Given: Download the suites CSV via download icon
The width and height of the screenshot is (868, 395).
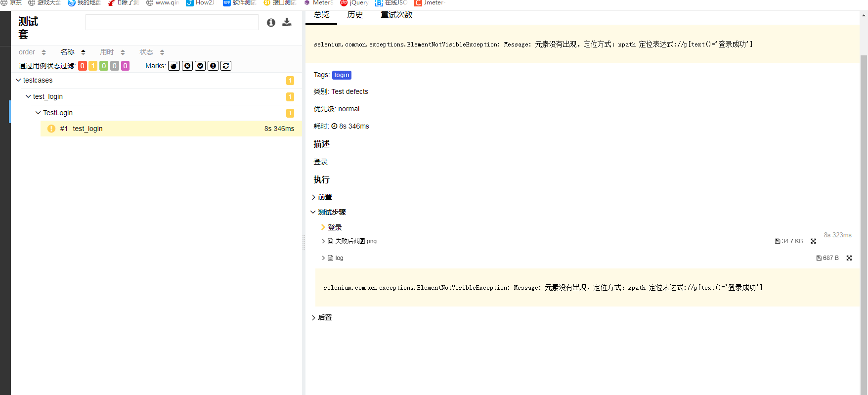Looking at the screenshot, I should tap(287, 22).
